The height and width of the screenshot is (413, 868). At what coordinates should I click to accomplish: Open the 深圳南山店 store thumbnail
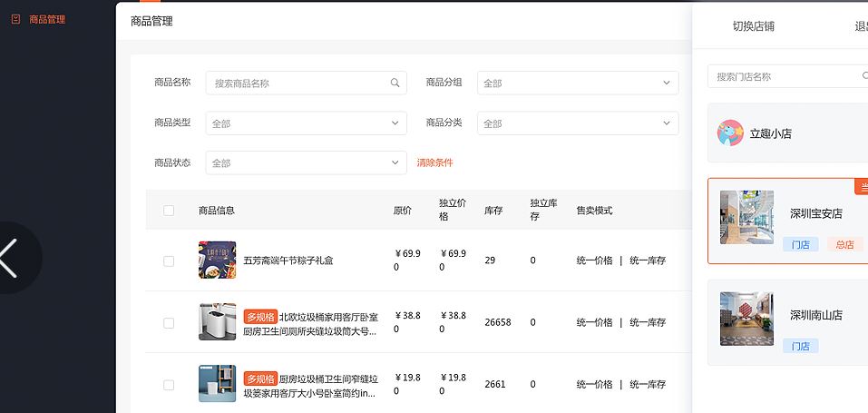(x=746, y=319)
